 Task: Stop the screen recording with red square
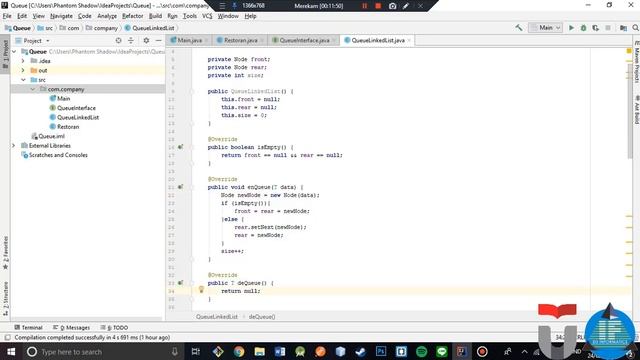(378, 6)
